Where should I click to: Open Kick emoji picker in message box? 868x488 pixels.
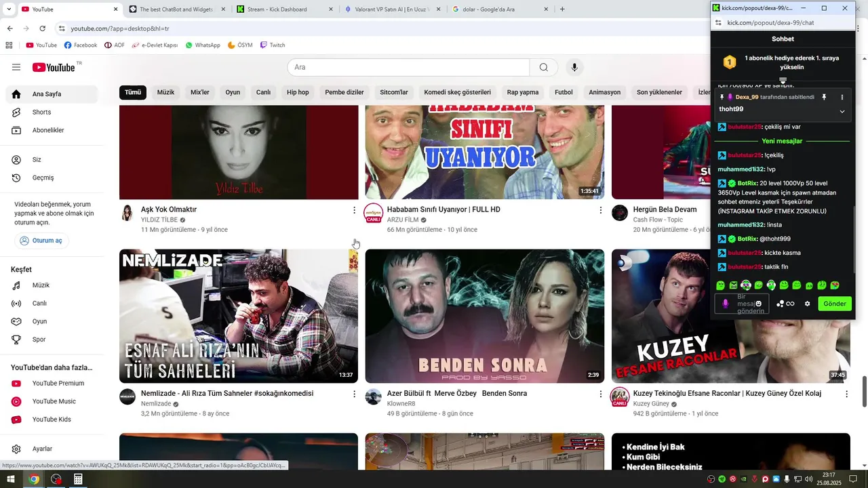coord(759,304)
